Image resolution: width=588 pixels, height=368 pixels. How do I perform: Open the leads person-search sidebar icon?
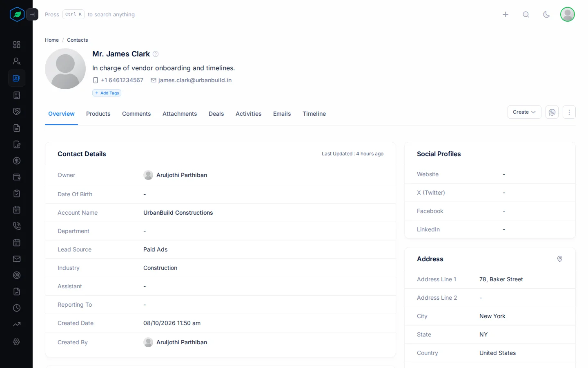17,61
